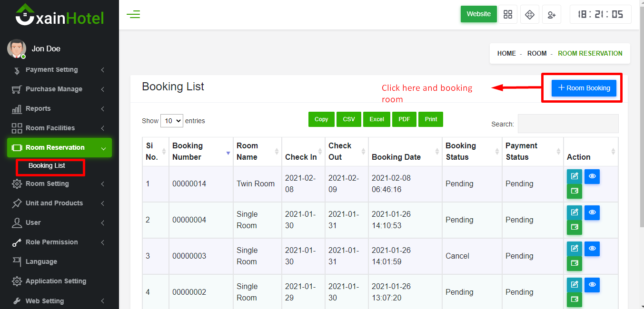Click edit icon for booking 00000003
The width and height of the screenshot is (644, 309).
[x=575, y=249]
